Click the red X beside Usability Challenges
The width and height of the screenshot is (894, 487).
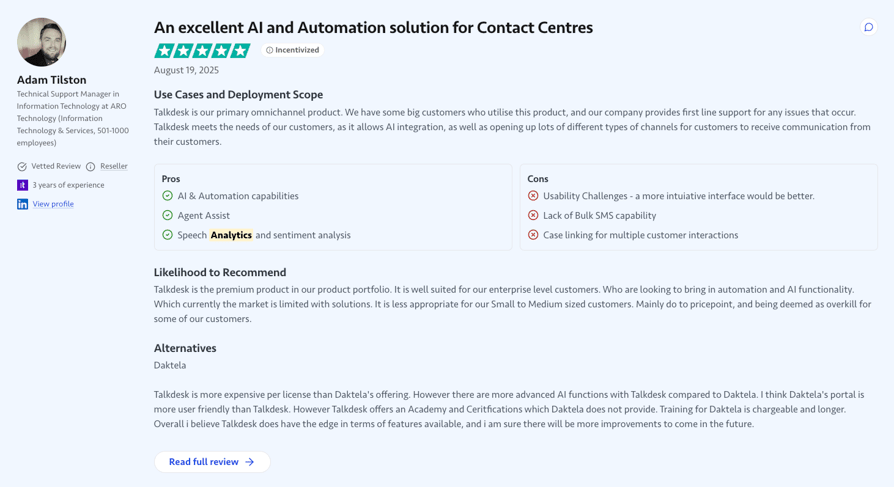pos(533,196)
